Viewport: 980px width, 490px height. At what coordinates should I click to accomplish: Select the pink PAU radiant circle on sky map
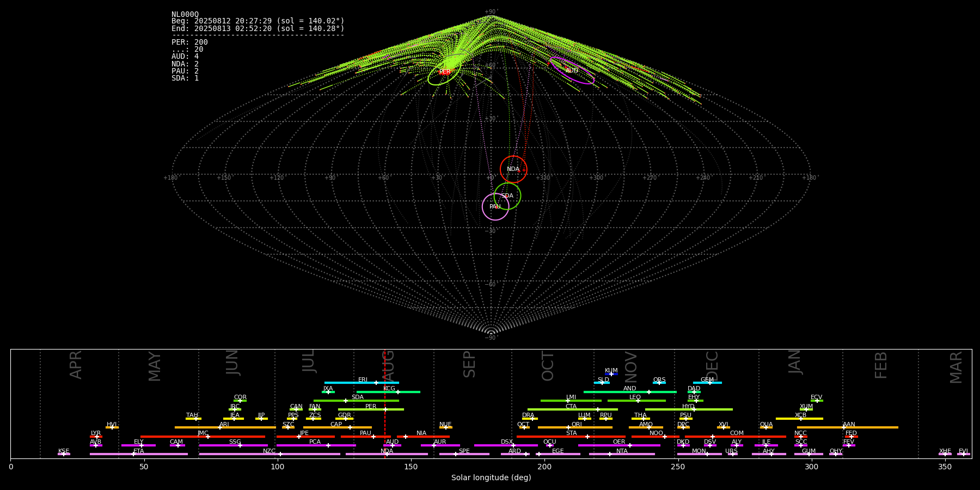pos(495,207)
